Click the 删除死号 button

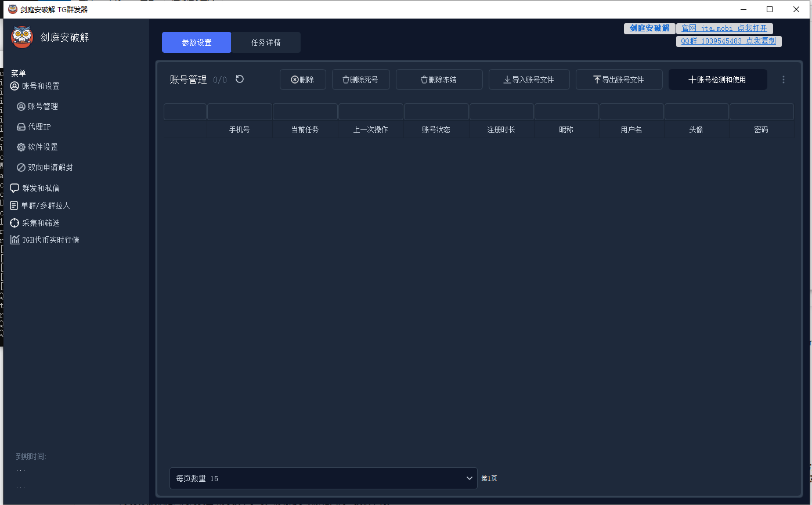(360, 80)
